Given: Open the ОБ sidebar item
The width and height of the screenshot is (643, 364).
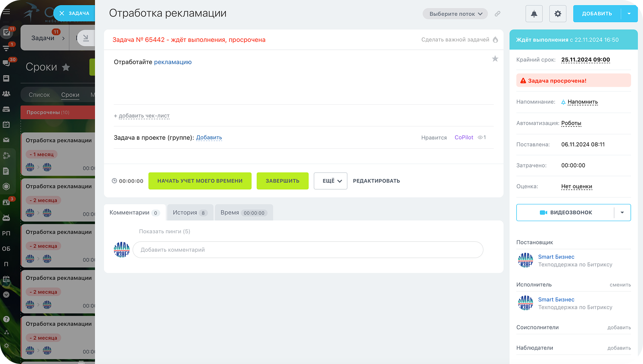Looking at the screenshot, I should click(6, 249).
